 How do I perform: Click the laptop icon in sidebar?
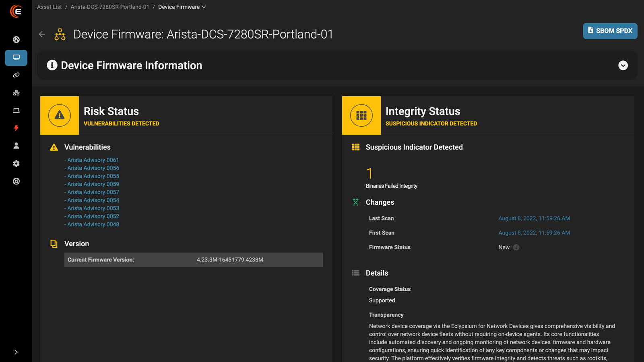16,111
